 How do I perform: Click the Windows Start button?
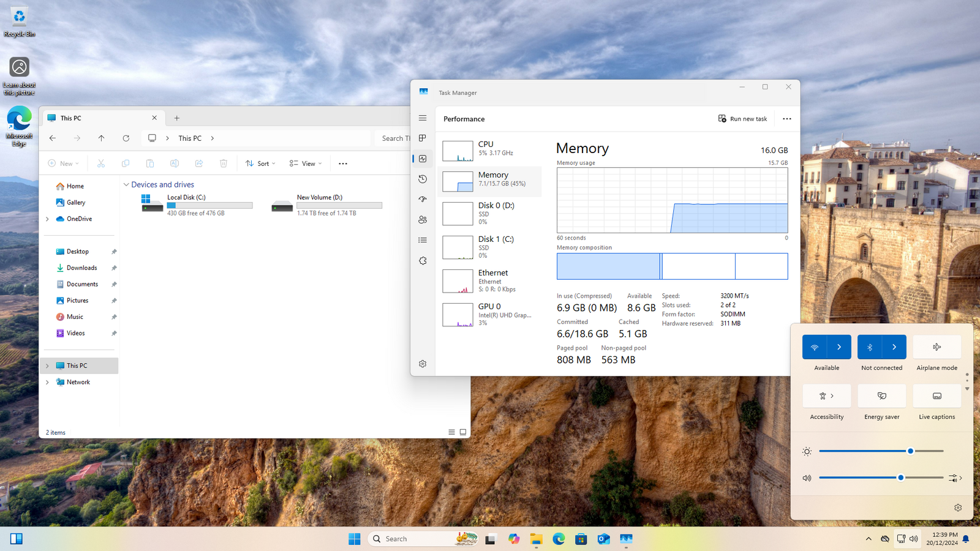[x=355, y=539]
